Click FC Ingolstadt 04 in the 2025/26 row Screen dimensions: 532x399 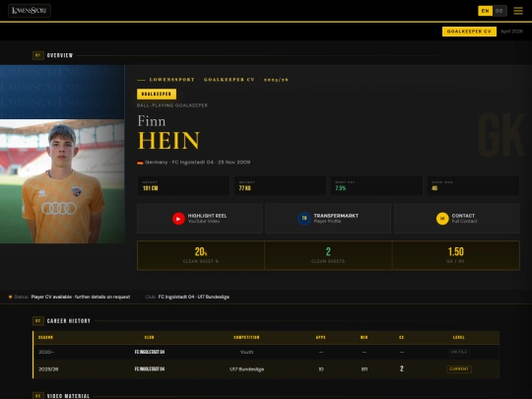(x=150, y=369)
